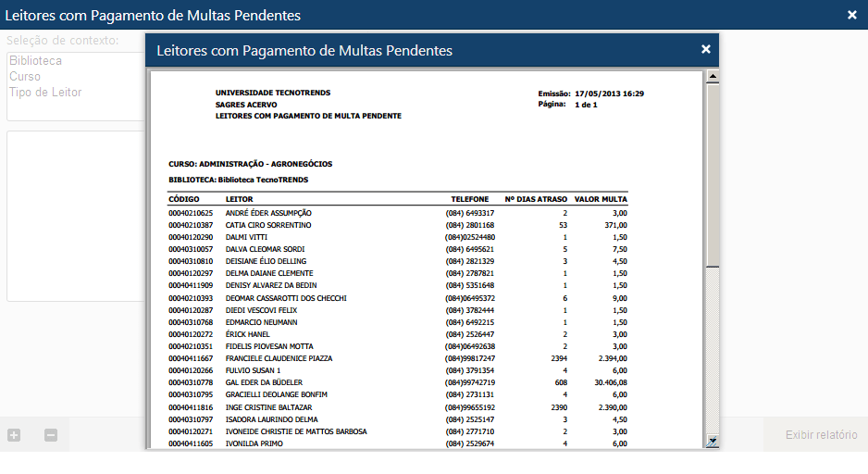Click the minus icon at bottom left
868x474 pixels.
point(51,435)
